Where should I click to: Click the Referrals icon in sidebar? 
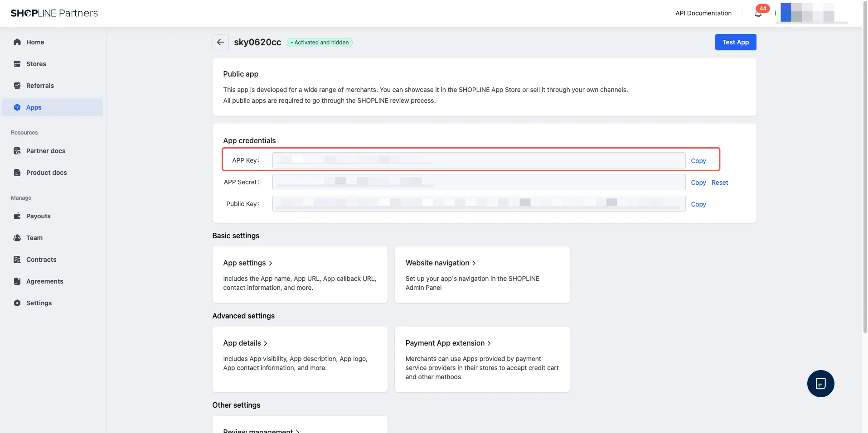pyautogui.click(x=17, y=86)
